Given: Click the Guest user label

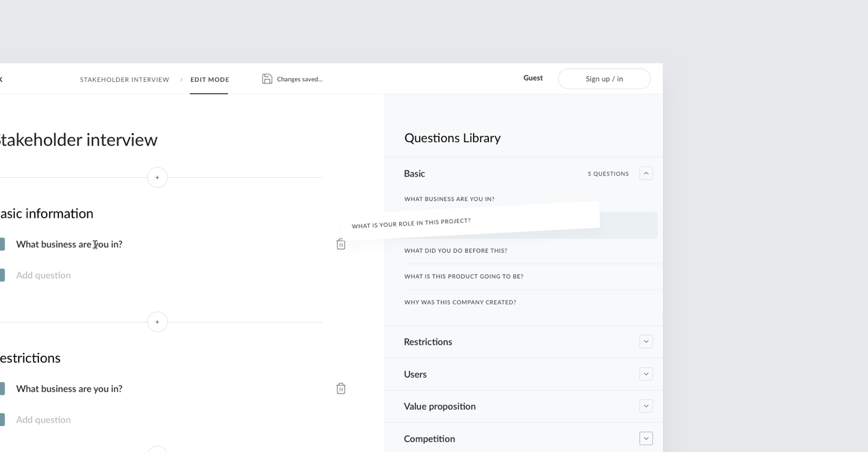Looking at the screenshot, I should [533, 78].
